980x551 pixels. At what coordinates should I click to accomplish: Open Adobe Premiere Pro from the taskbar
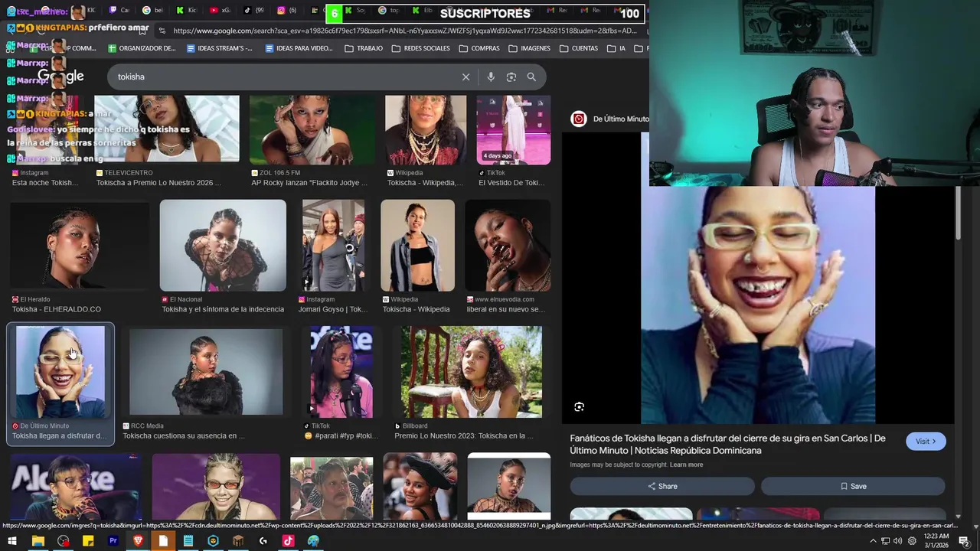tap(113, 541)
